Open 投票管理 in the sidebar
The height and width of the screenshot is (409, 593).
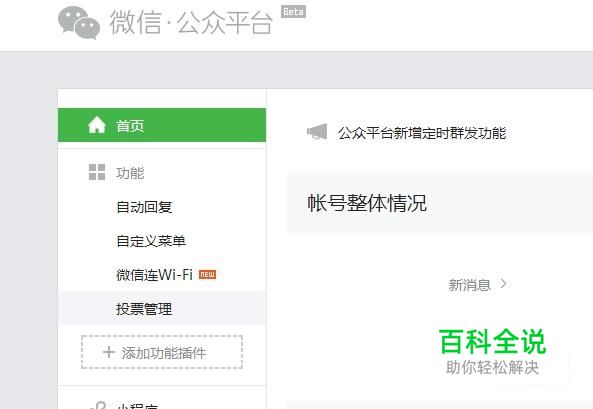pos(162,308)
